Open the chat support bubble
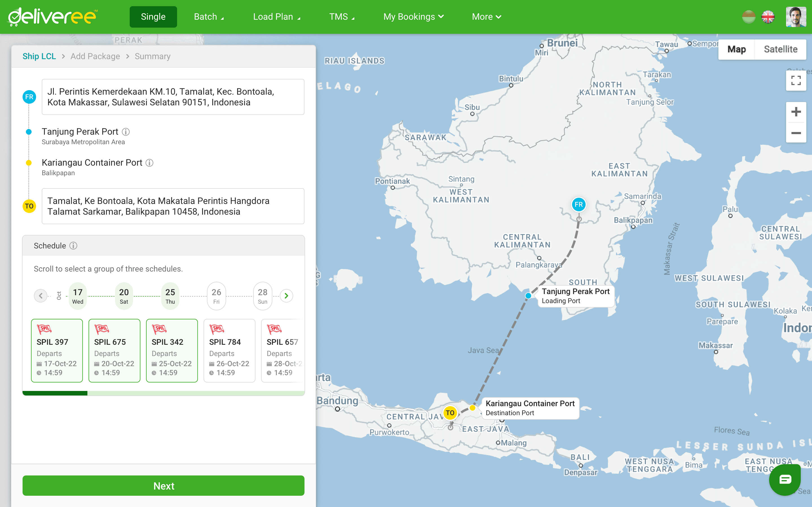This screenshot has height=507, width=812. click(x=785, y=479)
